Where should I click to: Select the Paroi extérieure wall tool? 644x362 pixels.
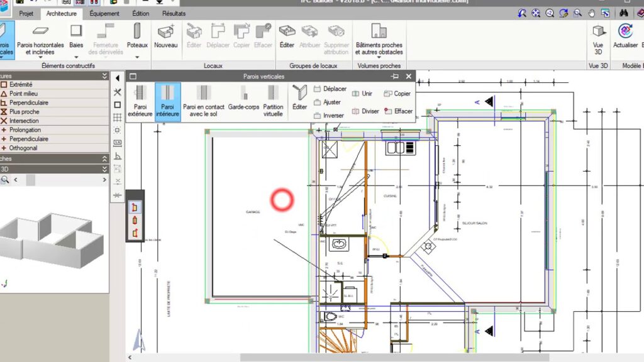point(140,102)
